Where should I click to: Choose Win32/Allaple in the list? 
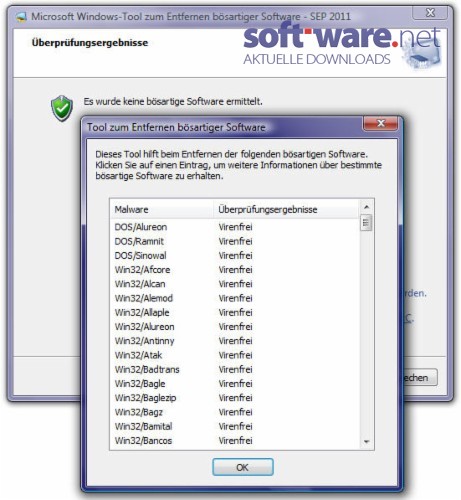pyautogui.click(x=235, y=313)
